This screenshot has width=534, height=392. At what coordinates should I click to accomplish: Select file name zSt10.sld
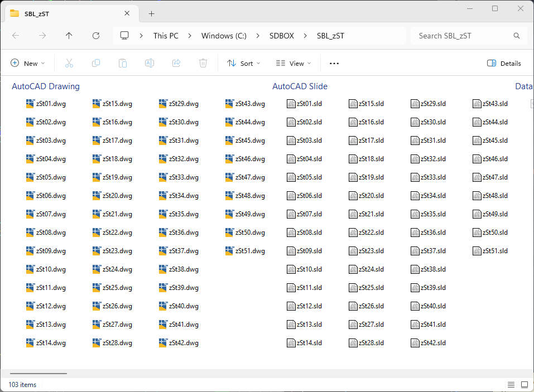pos(309,269)
